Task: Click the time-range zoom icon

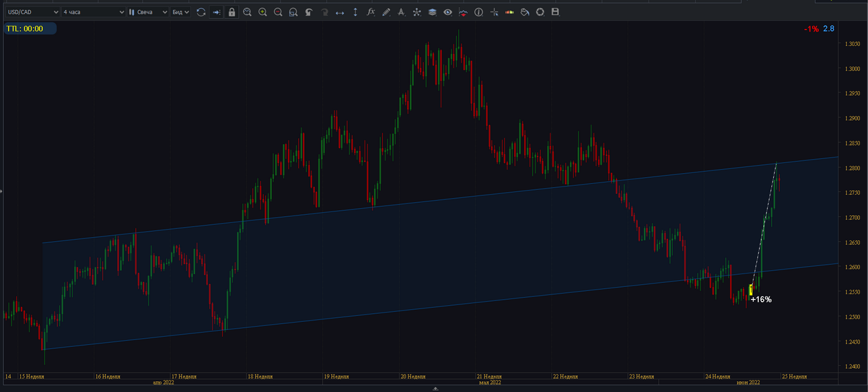Action: click(248, 12)
